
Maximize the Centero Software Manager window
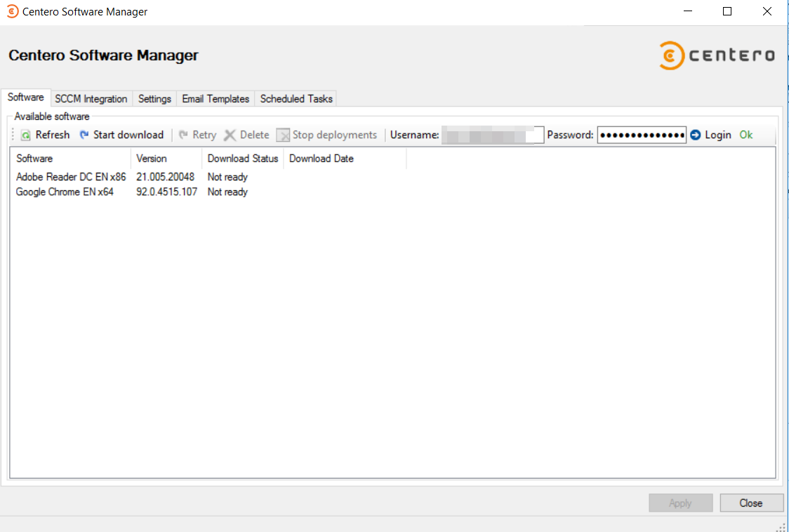[x=727, y=11]
